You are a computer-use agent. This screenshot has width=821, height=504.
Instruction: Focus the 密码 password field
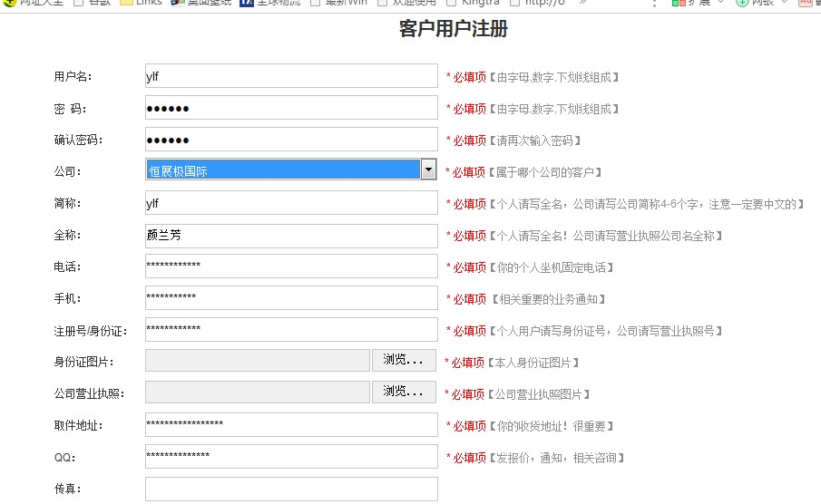tap(291, 108)
